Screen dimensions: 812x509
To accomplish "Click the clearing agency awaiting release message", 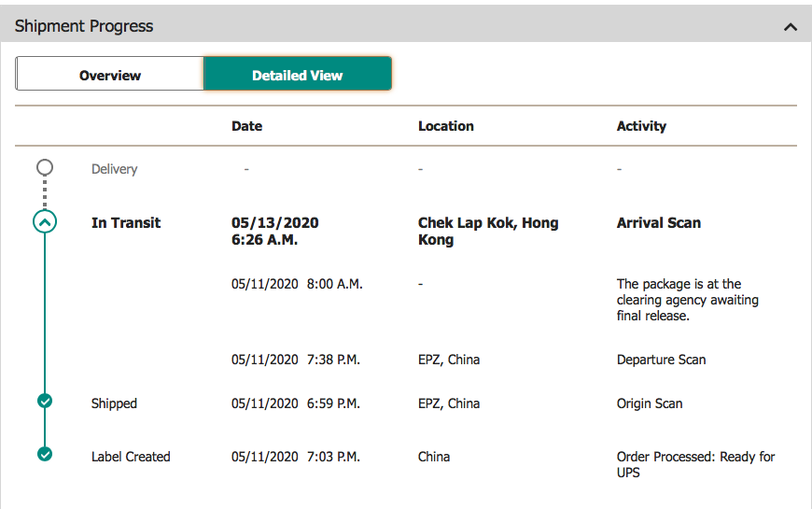I will click(x=688, y=300).
